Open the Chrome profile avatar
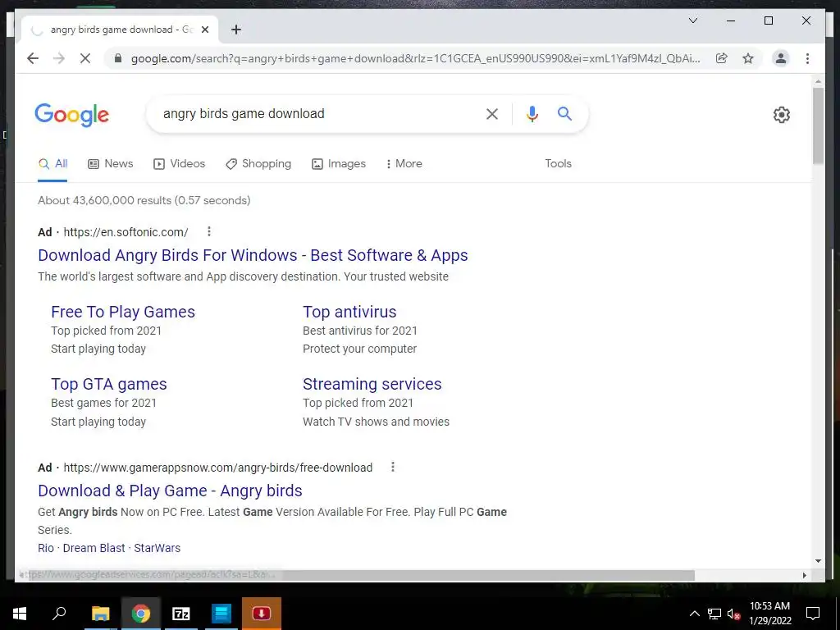Screen dimensions: 840x630 point(781,58)
